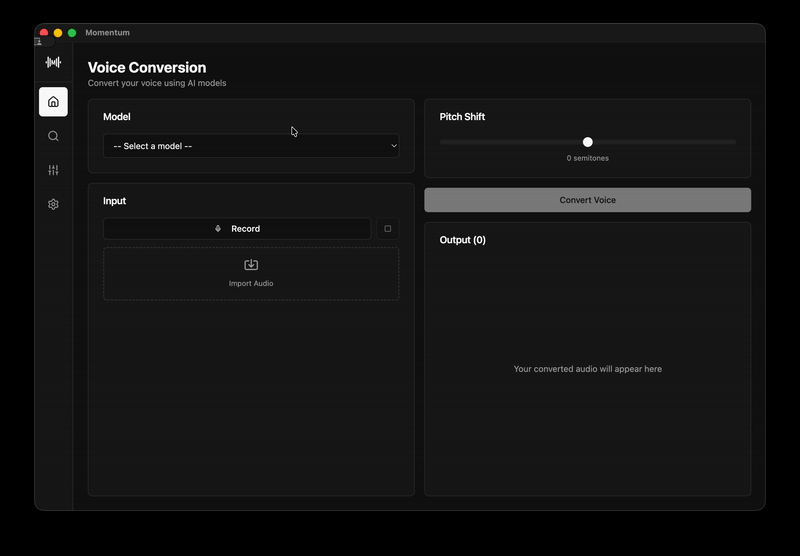Start recording with the Record button
Screen dimensions: 800x556
237,229
